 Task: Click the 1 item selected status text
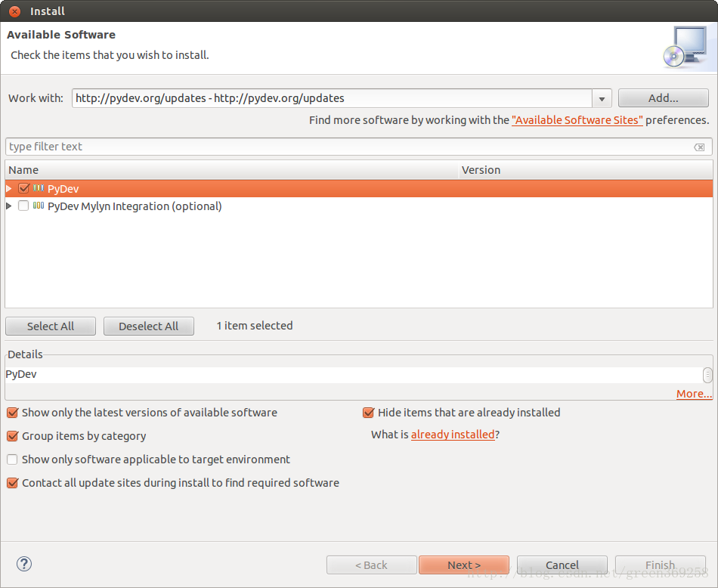click(x=255, y=326)
